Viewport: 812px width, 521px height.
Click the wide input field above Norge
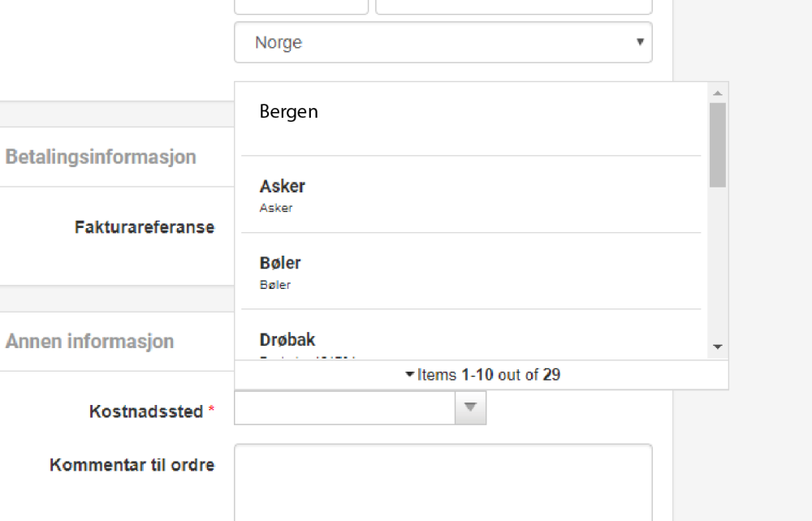513,6
